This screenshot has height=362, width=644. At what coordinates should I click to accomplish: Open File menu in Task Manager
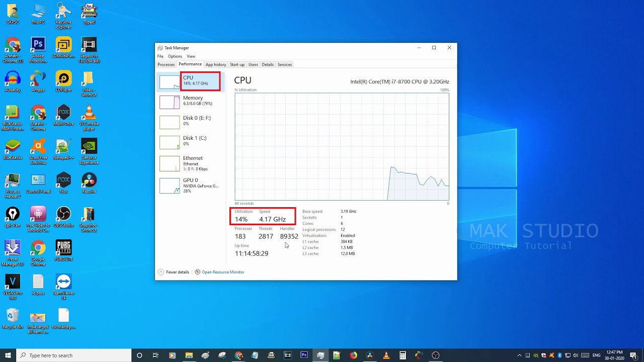160,56
